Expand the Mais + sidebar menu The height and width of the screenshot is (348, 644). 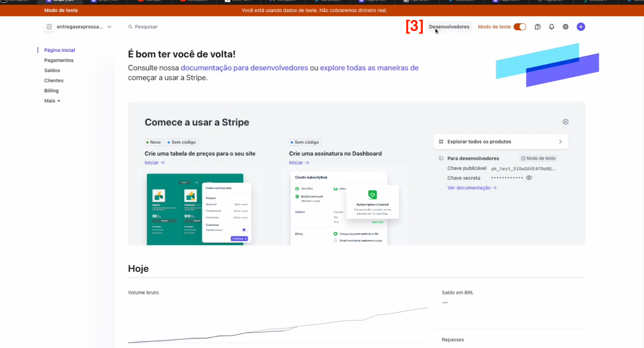(x=52, y=101)
